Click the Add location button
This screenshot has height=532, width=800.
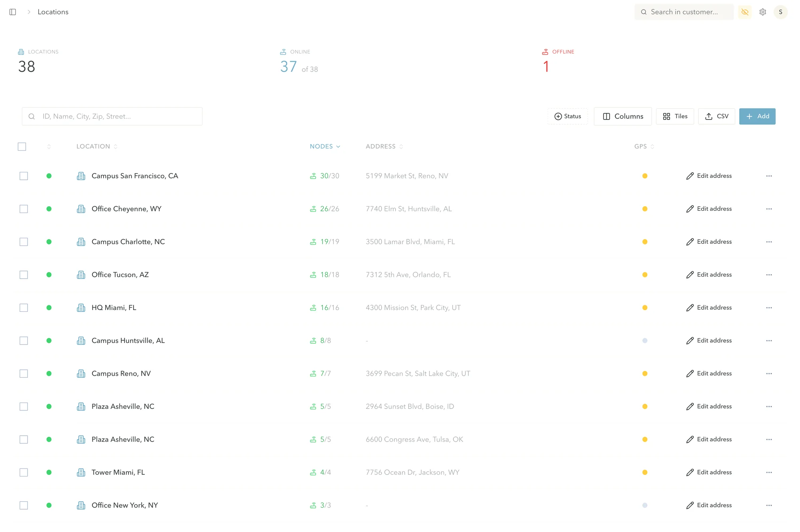(757, 116)
